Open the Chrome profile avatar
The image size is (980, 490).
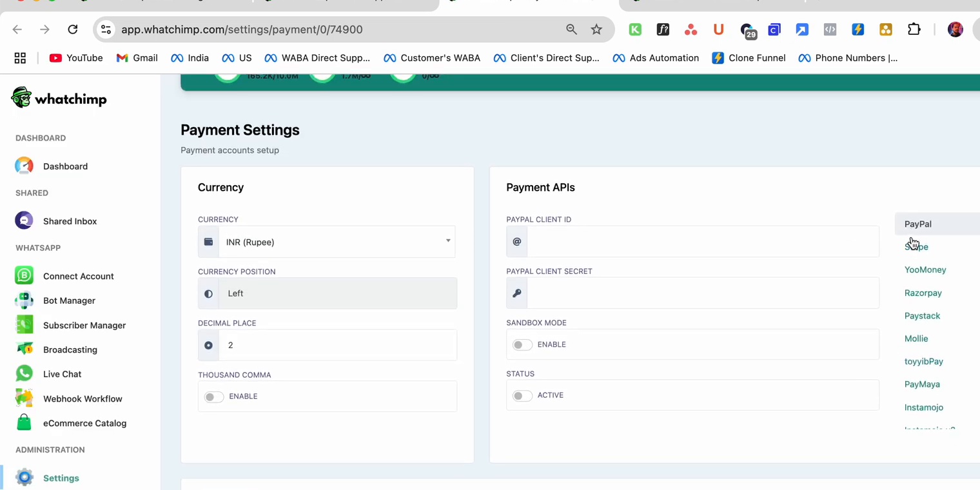[955, 29]
